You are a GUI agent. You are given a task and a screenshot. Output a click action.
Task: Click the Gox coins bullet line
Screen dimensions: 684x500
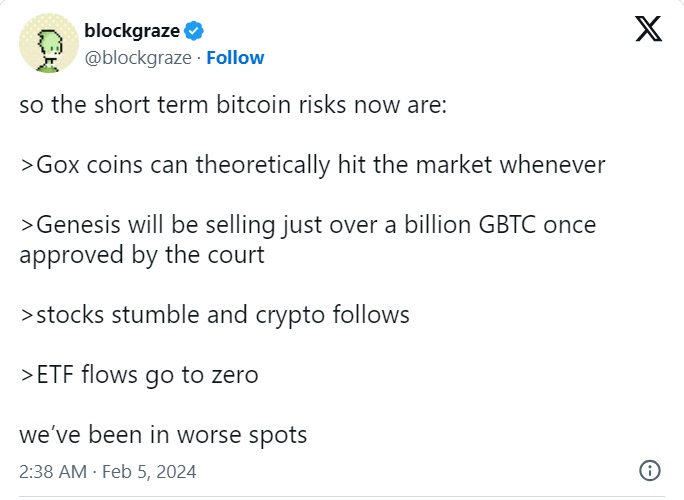pyautogui.click(x=312, y=165)
